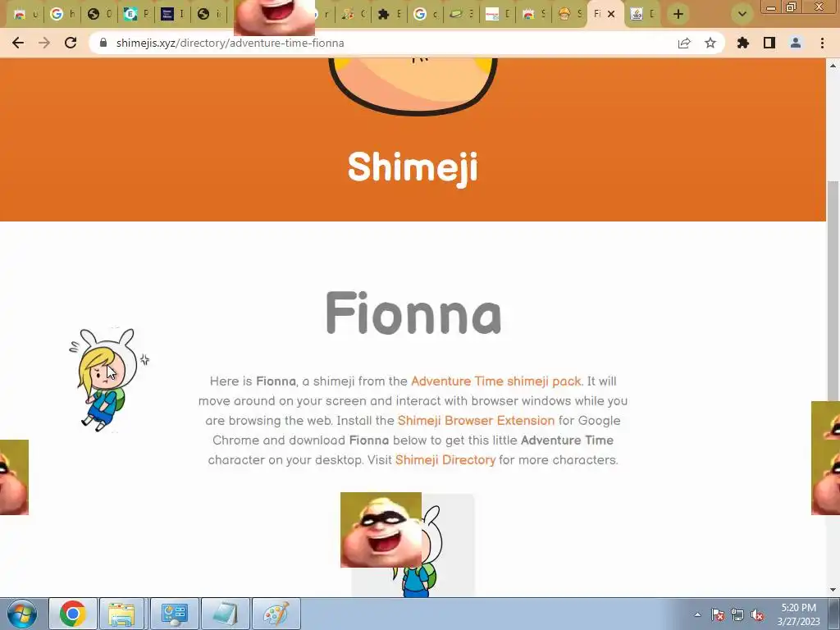The image size is (840, 630).
Task: Open the Notepad taskbar icon
Action: (225, 614)
